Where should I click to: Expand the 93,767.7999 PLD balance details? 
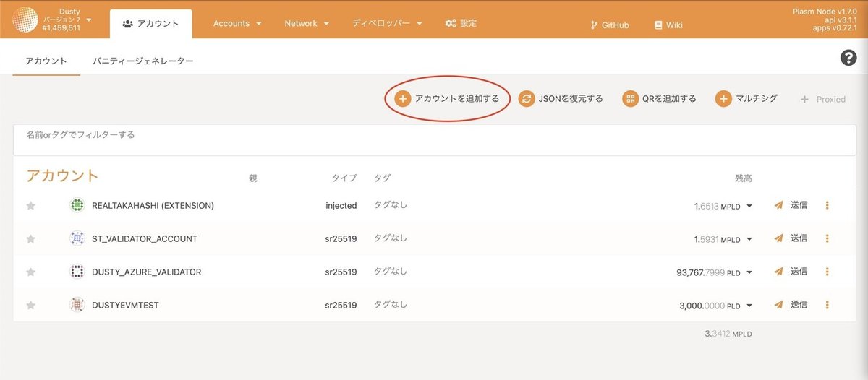point(749,272)
